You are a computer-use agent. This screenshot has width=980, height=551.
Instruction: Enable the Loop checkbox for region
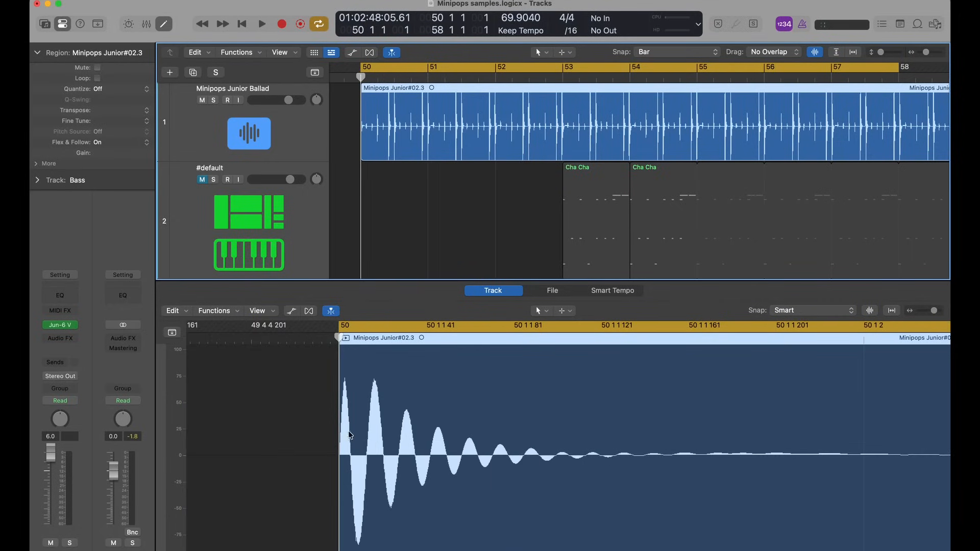tap(97, 78)
